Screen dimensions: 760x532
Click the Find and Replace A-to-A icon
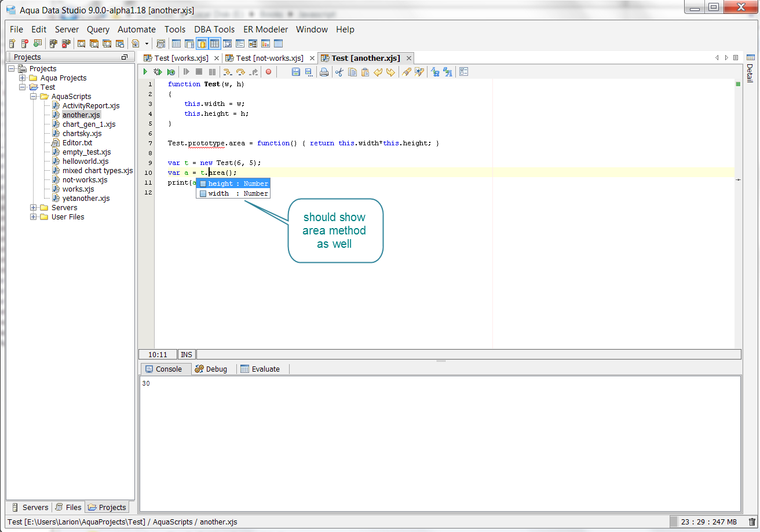click(434, 72)
